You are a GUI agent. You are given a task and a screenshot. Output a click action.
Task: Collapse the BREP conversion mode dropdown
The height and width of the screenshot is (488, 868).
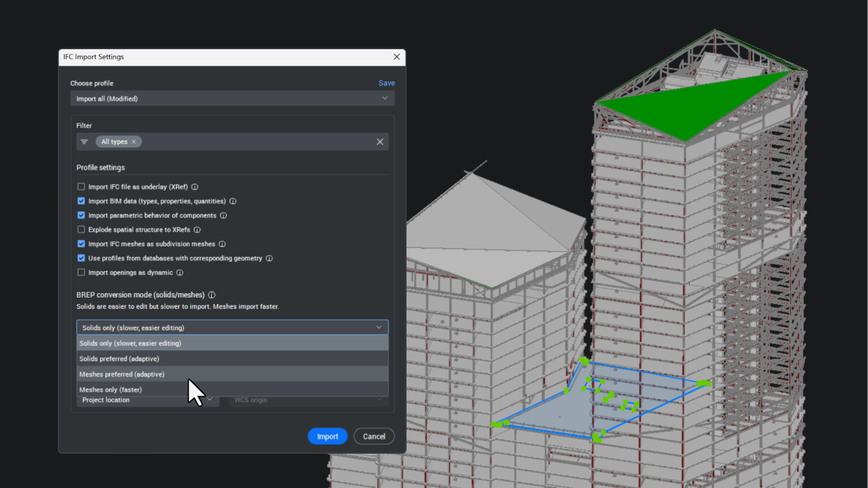tap(233, 327)
